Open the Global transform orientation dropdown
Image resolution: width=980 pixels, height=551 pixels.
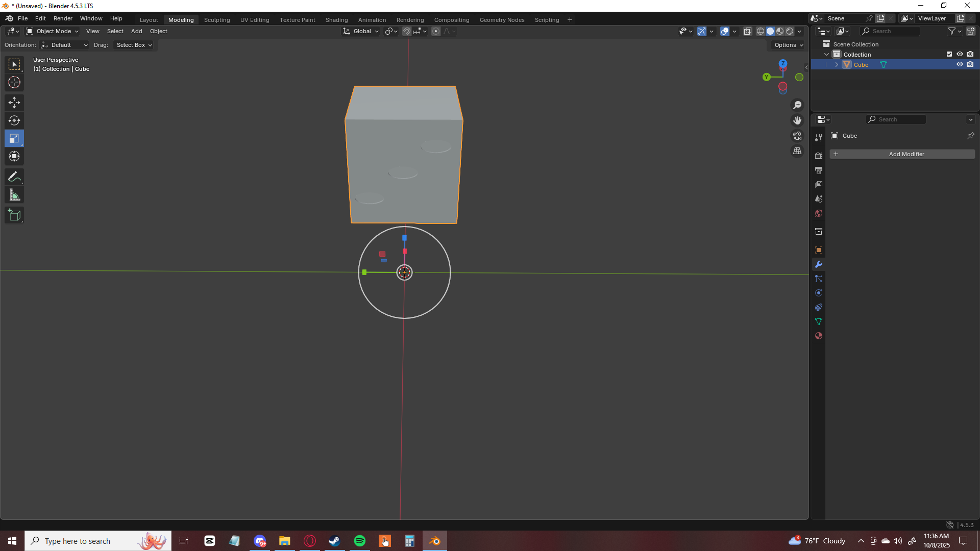(x=361, y=31)
